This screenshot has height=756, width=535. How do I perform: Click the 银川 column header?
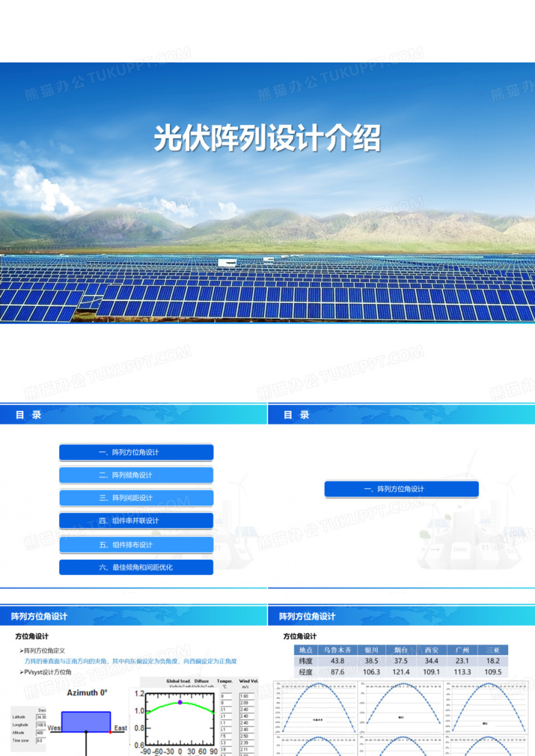coord(371,650)
